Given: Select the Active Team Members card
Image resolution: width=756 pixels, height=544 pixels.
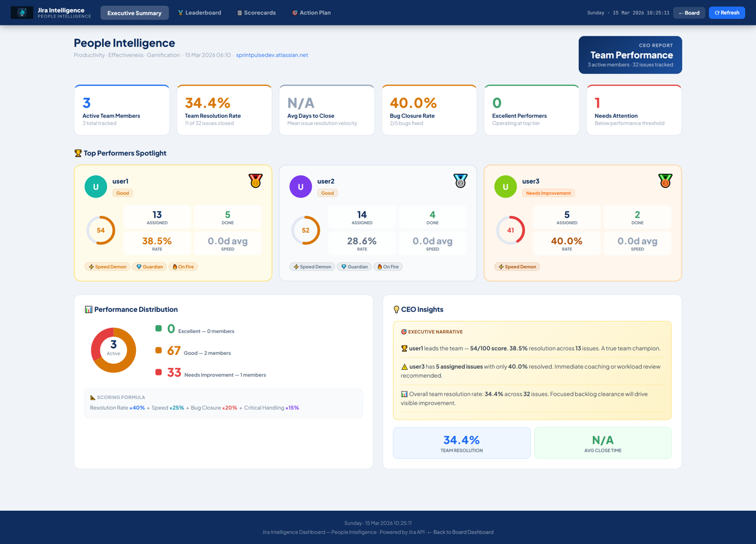Looking at the screenshot, I should (121, 110).
